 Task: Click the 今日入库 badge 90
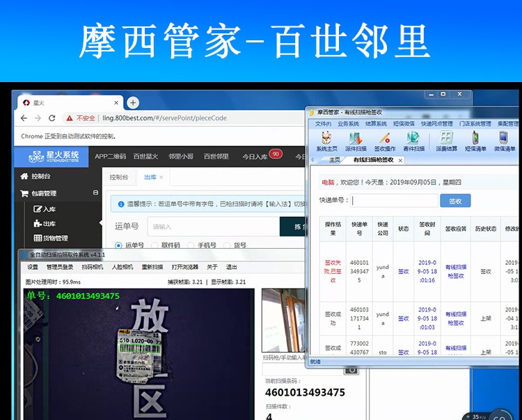click(x=276, y=154)
